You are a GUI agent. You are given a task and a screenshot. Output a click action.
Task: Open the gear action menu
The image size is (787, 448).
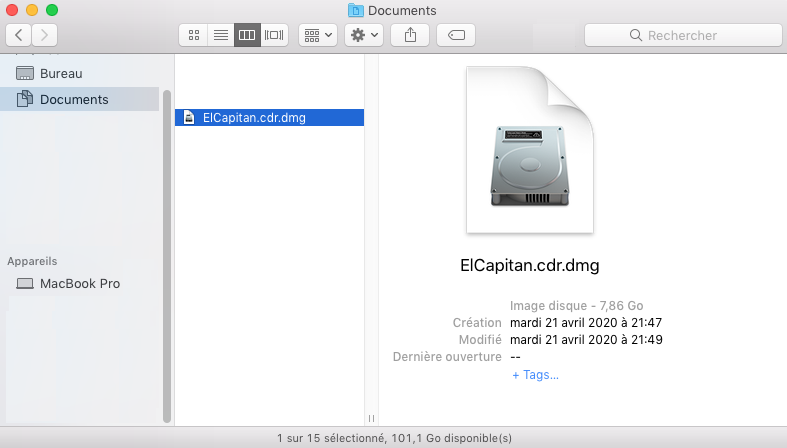(364, 35)
